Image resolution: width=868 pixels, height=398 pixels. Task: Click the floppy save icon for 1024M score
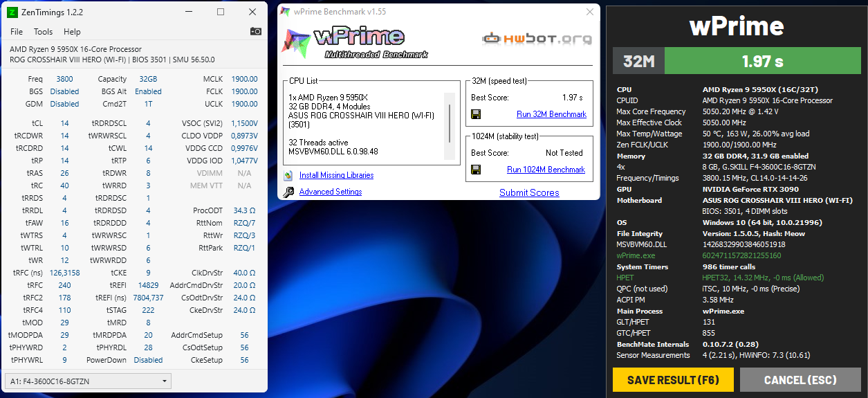coord(476,170)
